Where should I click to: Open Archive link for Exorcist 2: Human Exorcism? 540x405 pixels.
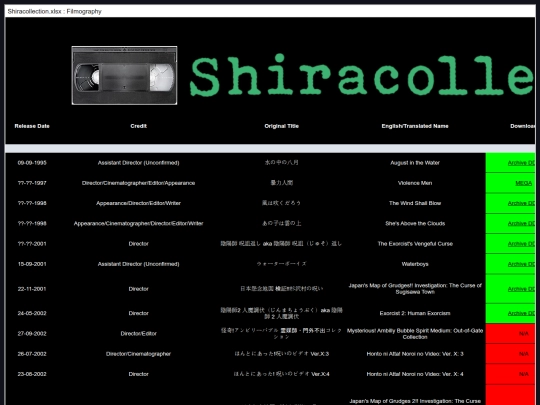(x=521, y=313)
